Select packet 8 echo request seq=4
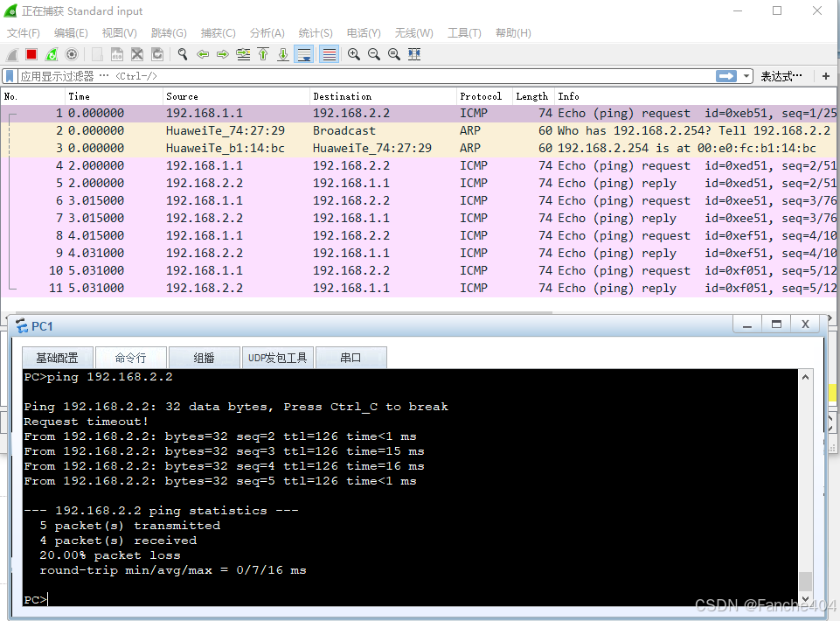 point(419,235)
